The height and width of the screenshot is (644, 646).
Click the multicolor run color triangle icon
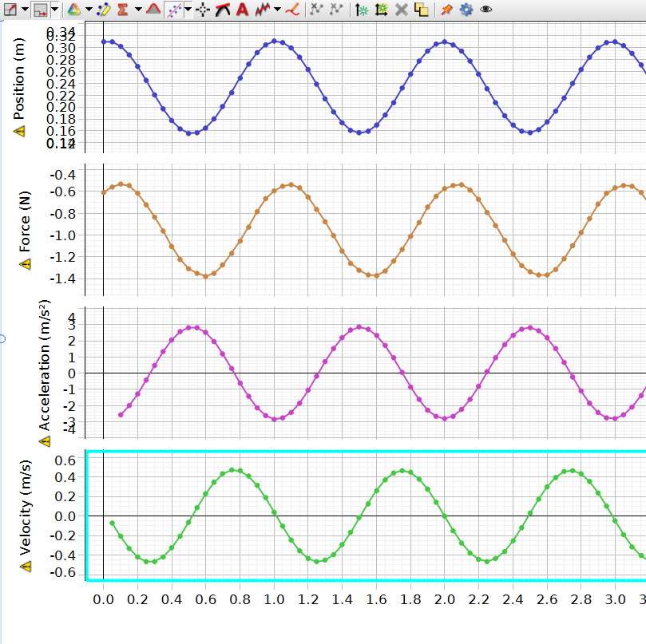click(x=73, y=10)
